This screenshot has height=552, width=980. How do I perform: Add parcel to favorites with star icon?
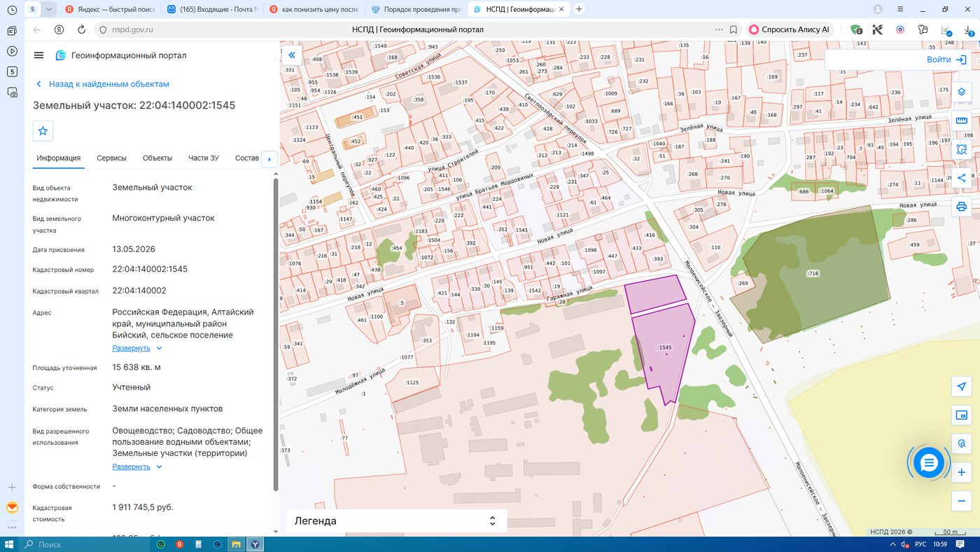43,131
